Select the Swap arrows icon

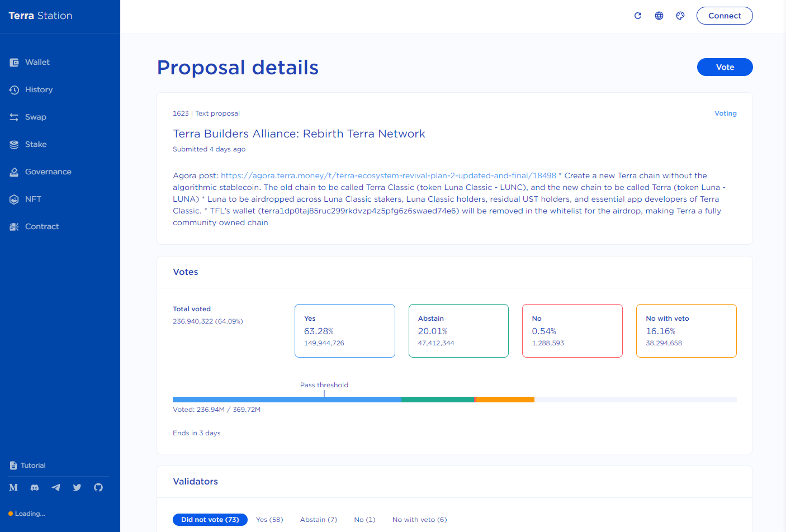click(15, 117)
